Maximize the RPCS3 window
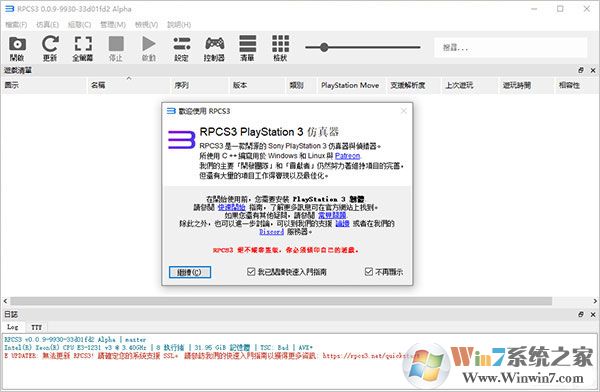 point(560,9)
